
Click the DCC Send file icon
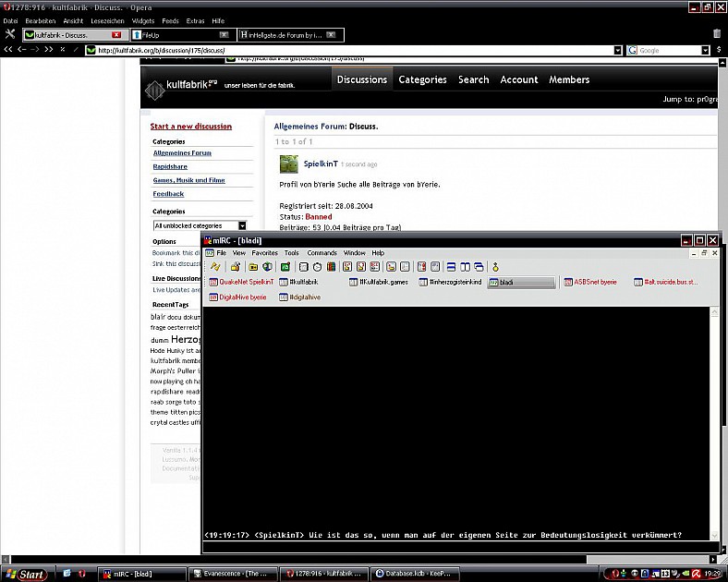[x=347, y=267]
